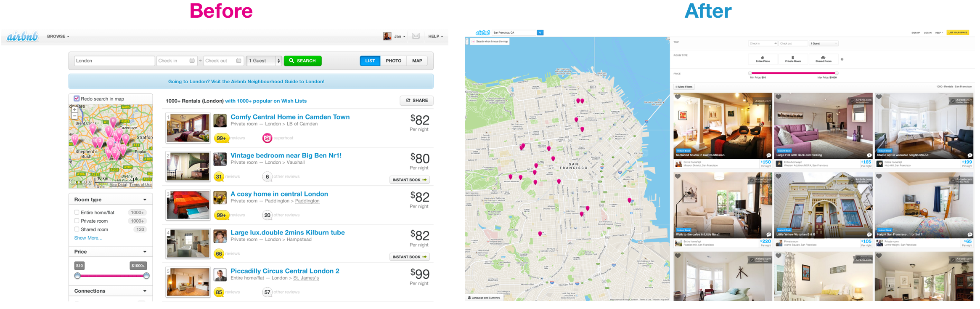The height and width of the screenshot is (309, 980).
Task: Click SIGN UP in the After header
Action: pos(916,32)
